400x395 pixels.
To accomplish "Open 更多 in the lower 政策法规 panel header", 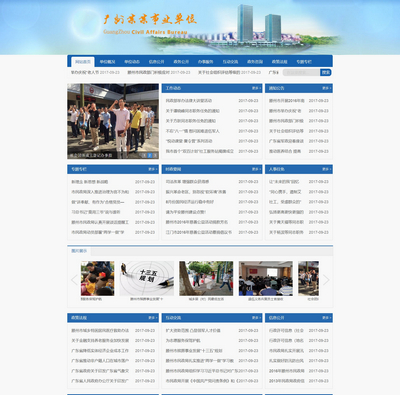I will click(153, 318).
